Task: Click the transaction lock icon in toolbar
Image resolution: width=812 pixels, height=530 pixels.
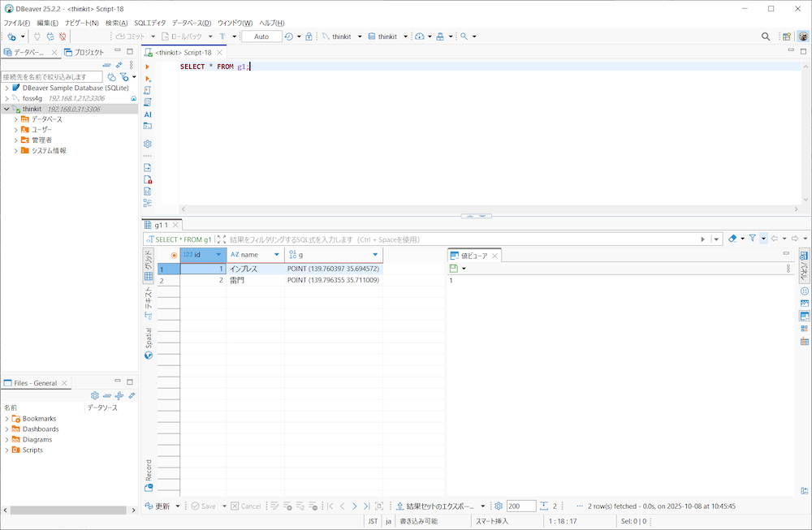Action: click(x=309, y=37)
